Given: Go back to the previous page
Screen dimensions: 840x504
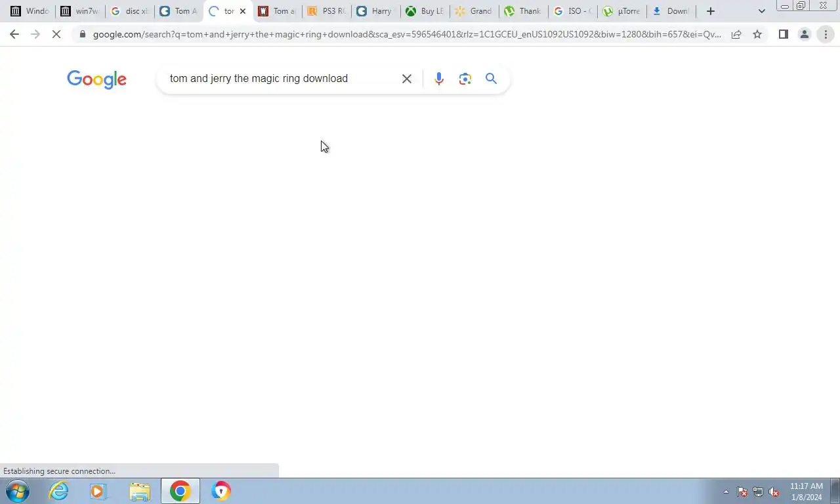Looking at the screenshot, I should (x=14, y=34).
